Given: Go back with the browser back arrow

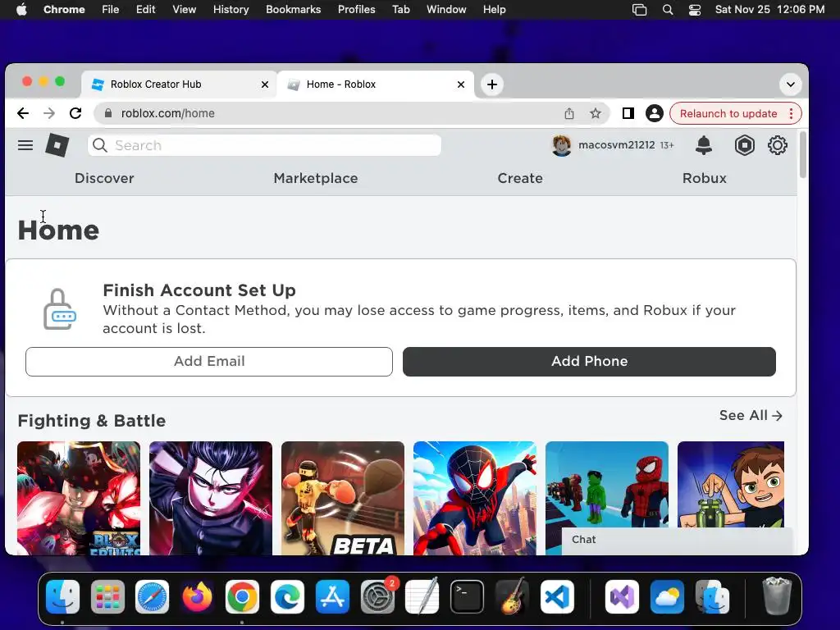Looking at the screenshot, I should pos(22,113).
